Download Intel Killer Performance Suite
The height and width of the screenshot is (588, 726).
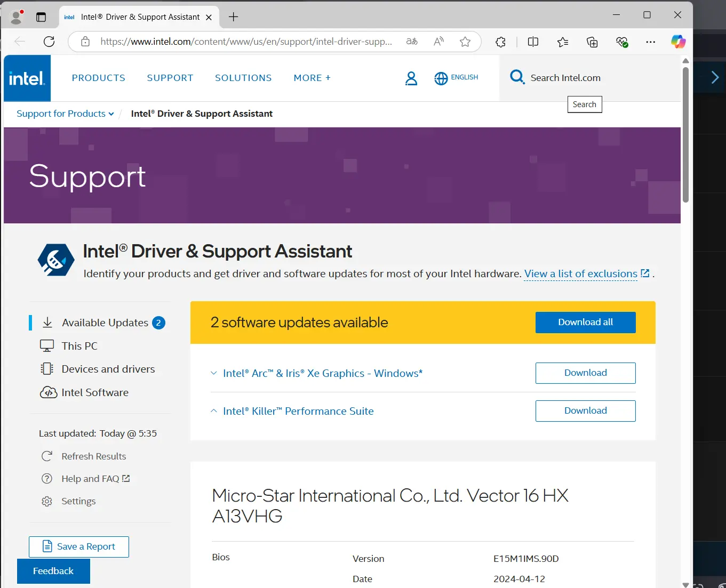(x=585, y=411)
